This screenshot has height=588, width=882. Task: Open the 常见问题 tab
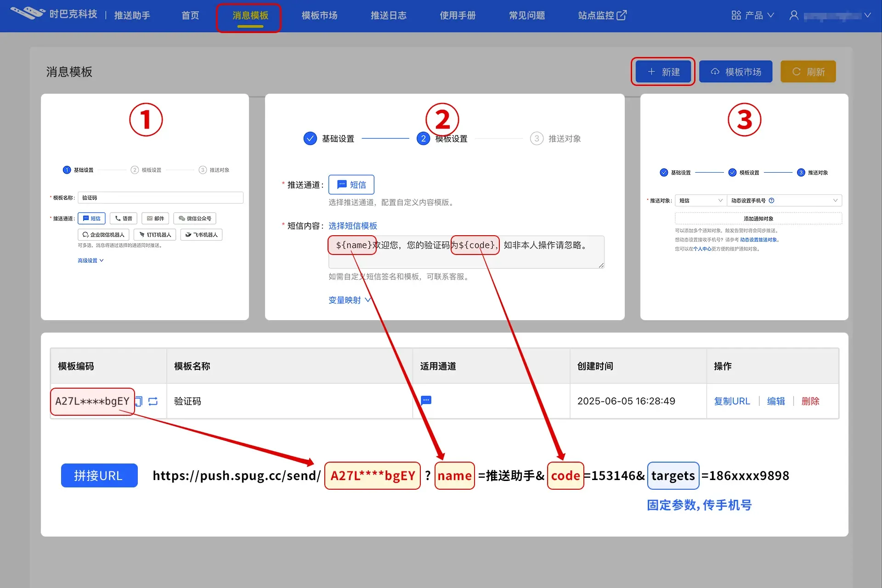click(527, 16)
